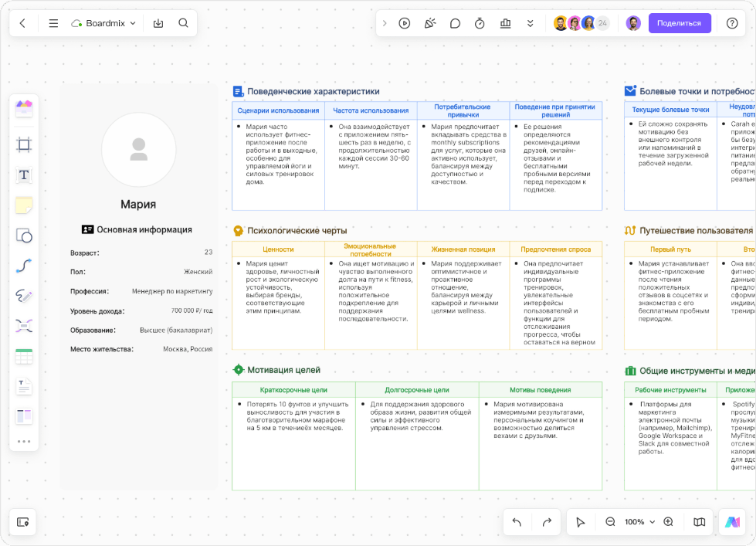Undo the last action

click(x=517, y=522)
